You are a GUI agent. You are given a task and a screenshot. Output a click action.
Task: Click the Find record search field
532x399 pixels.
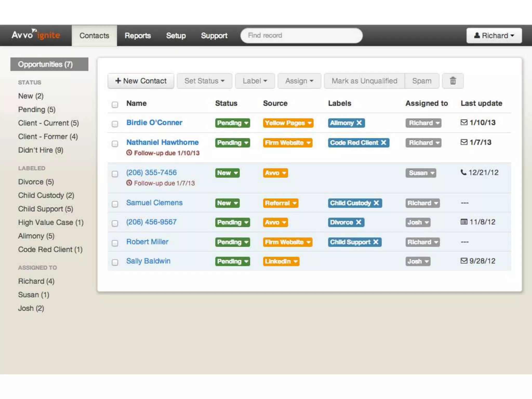301,35
